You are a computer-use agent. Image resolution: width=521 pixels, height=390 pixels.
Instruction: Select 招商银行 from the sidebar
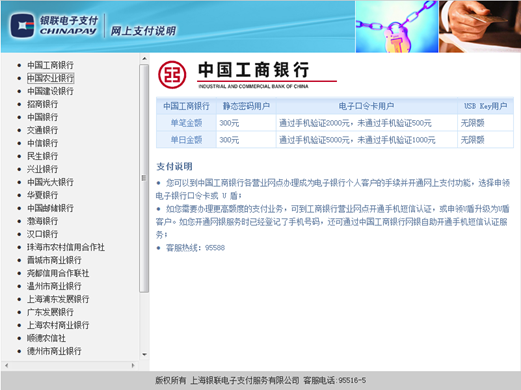click(42, 104)
